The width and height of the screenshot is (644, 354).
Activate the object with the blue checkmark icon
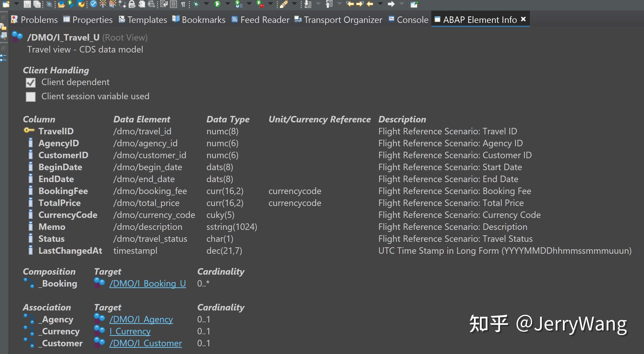click(93, 4)
